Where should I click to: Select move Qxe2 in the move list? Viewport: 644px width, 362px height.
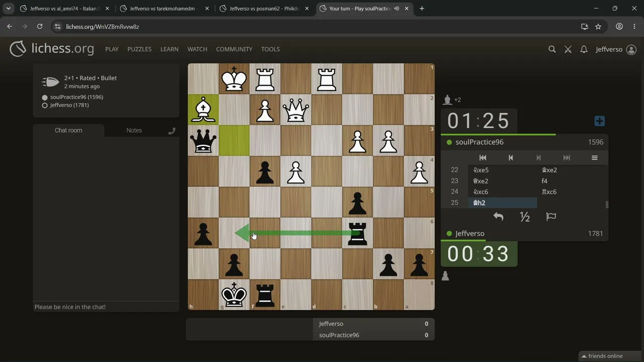503,181
